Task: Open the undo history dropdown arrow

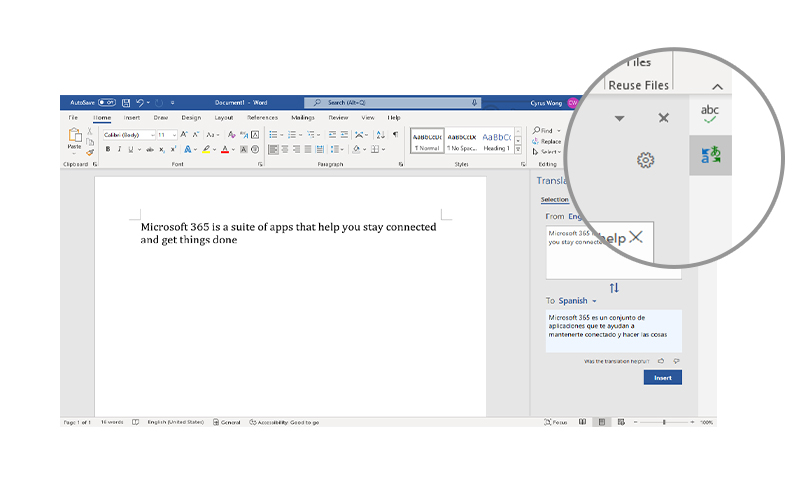Action: 148,103
